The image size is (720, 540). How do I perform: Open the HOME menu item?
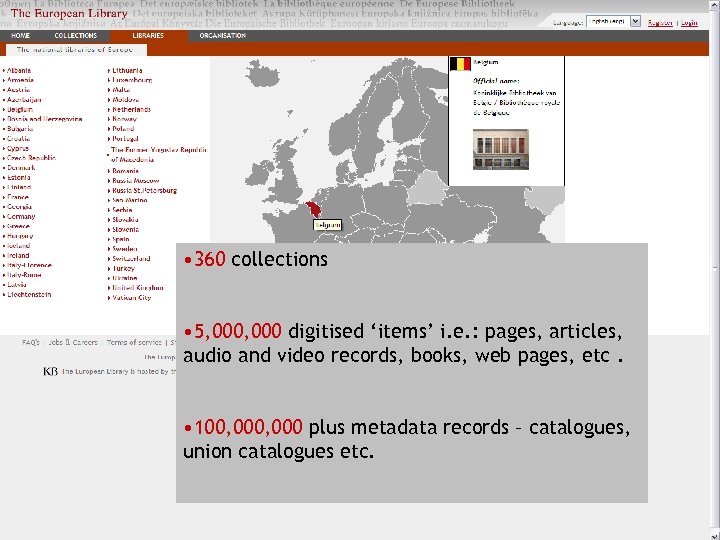coord(20,36)
